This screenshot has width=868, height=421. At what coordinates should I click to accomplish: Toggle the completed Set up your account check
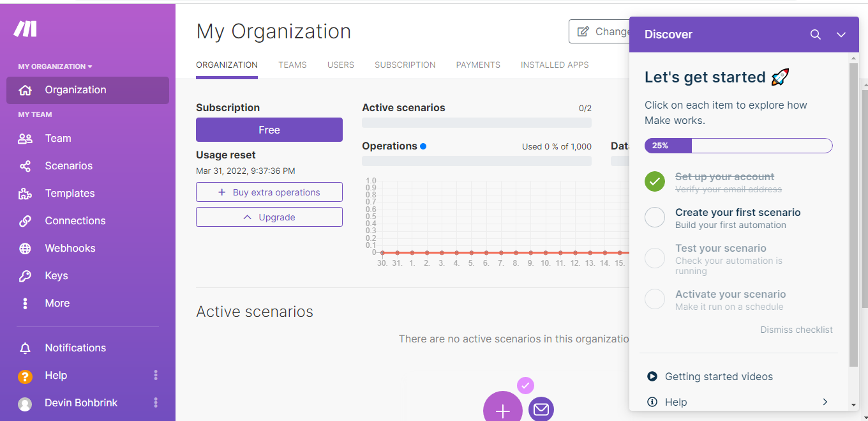coord(655,181)
